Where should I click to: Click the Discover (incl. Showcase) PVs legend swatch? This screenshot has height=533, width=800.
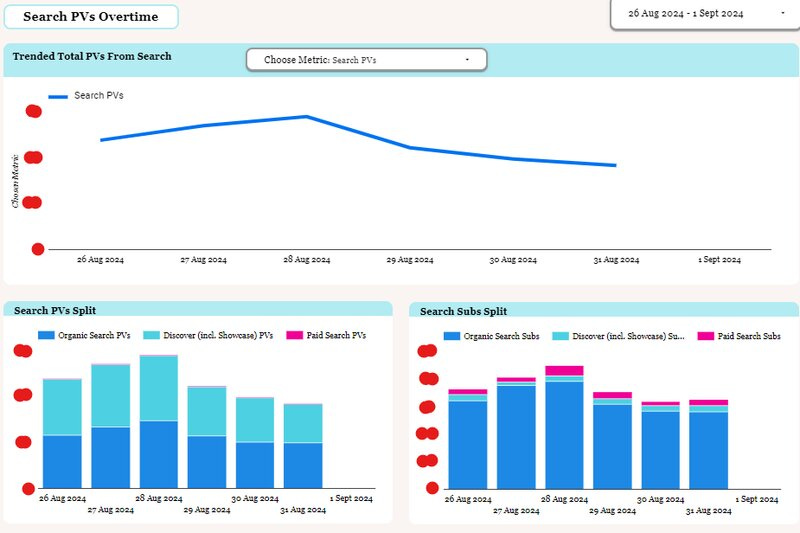152,335
